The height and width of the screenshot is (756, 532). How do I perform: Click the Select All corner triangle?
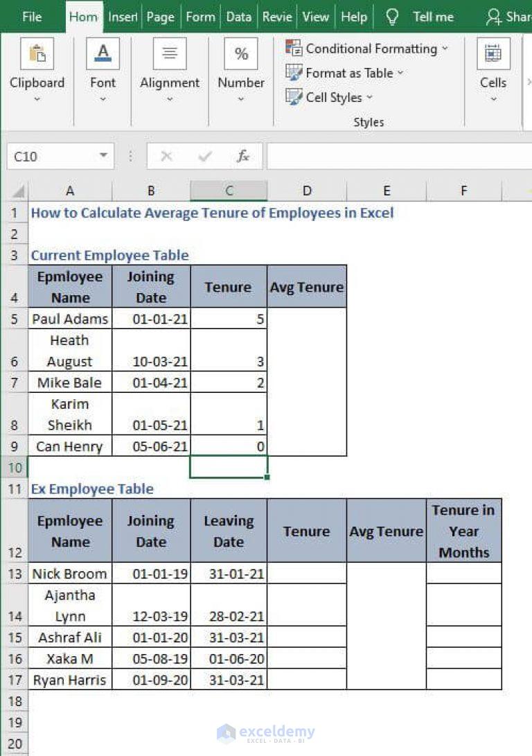click(x=18, y=192)
